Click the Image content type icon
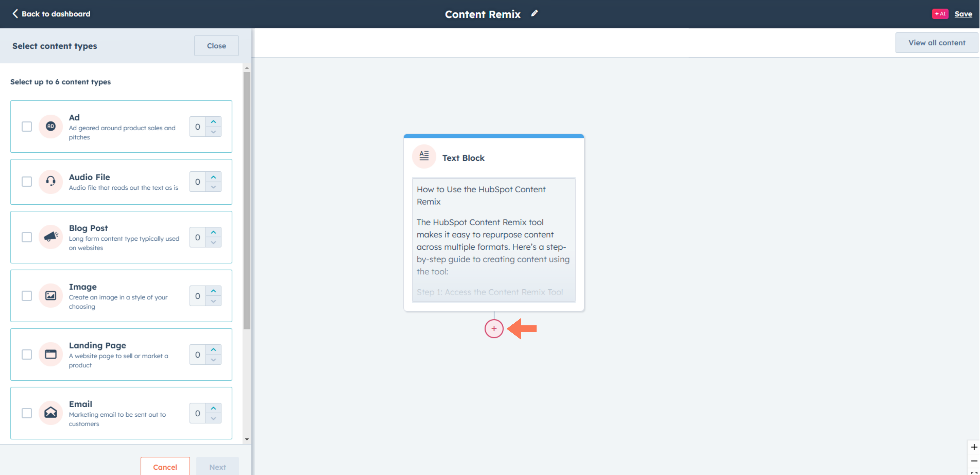Image resolution: width=980 pixels, height=475 pixels. pos(51,296)
